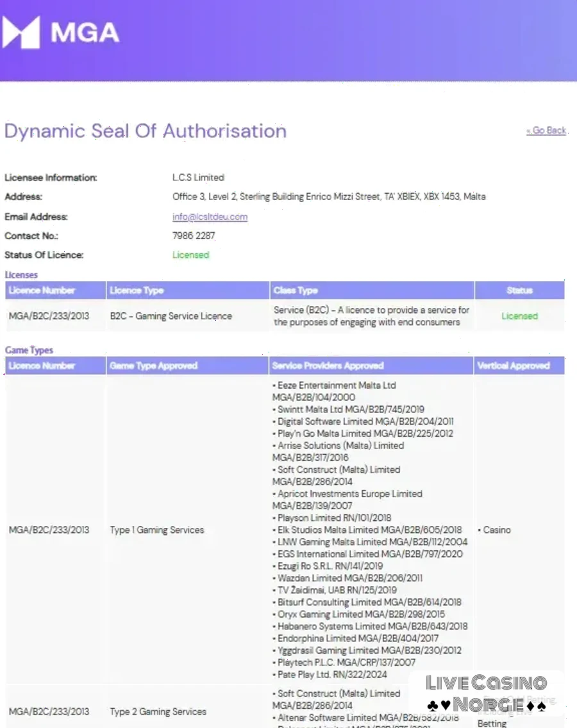This screenshot has width=577, height=728.
Task: Click Licensed status in the Licenses table row
Action: [519, 316]
